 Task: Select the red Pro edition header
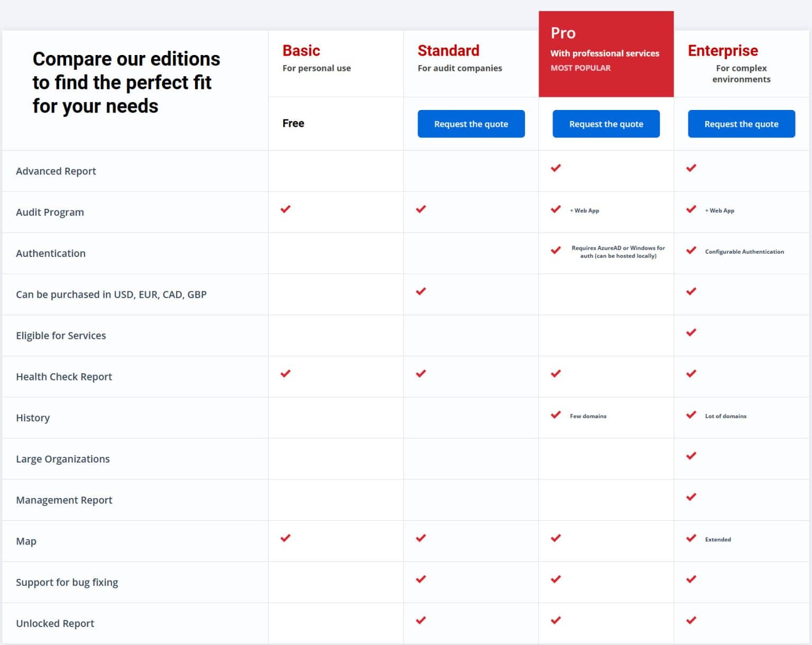coord(606,54)
